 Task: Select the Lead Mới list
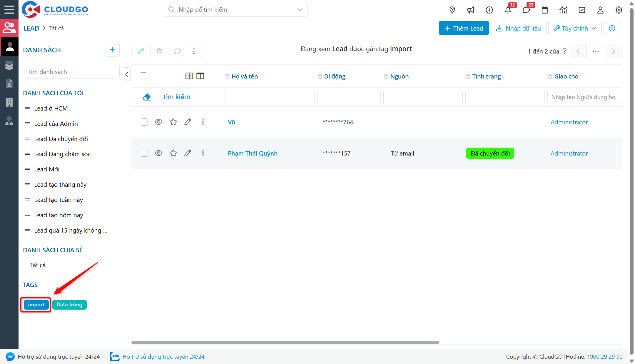47,169
